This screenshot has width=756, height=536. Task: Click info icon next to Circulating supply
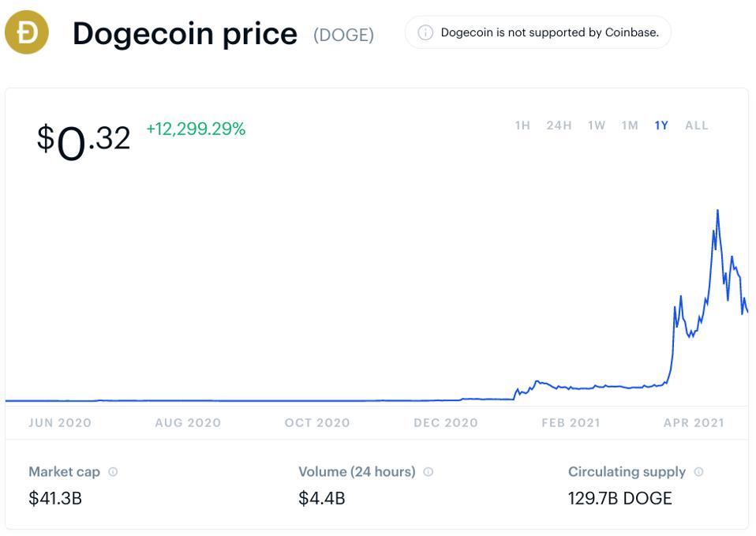(x=698, y=472)
